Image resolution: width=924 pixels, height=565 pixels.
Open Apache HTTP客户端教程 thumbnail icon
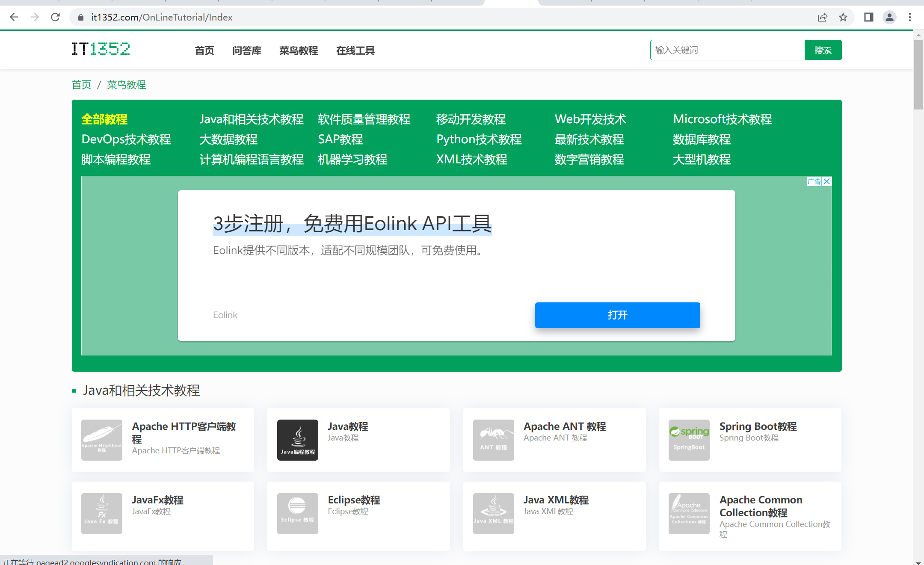click(102, 440)
